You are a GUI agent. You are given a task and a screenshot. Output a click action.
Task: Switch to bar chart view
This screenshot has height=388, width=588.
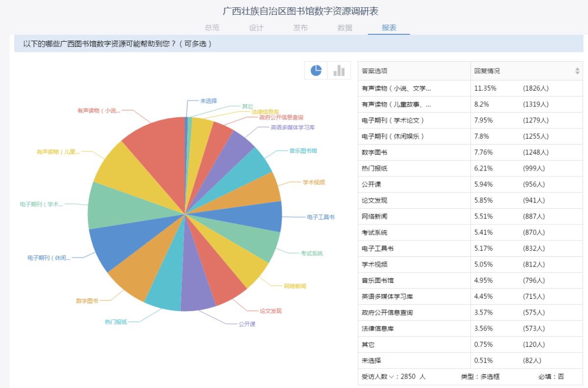[339, 71]
